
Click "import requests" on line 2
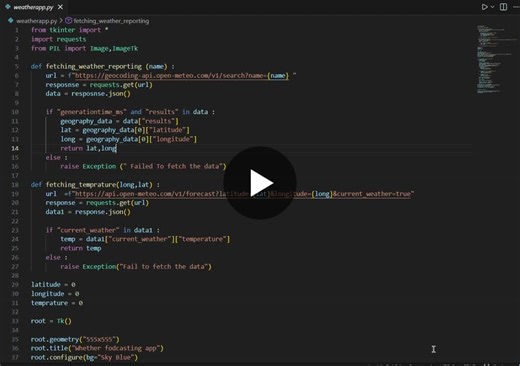pos(58,39)
